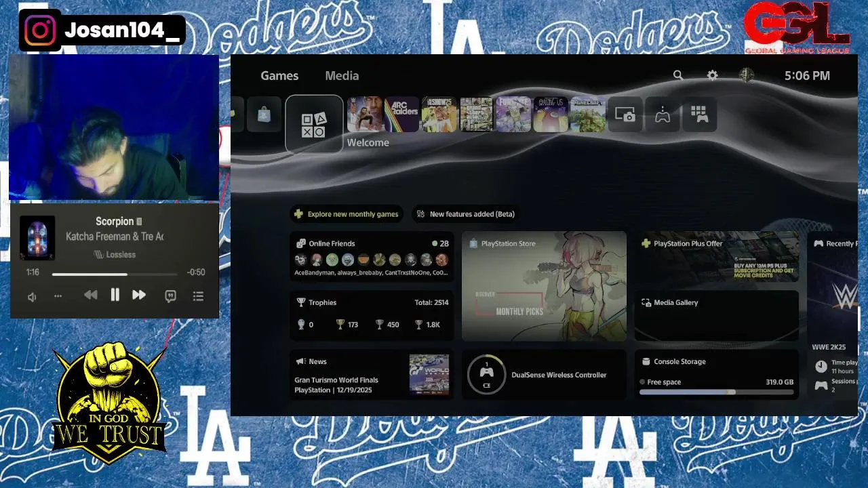This screenshot has height=488, width=868.
Task: Click Explore new monthly games button
Action: tap(347, 214)
